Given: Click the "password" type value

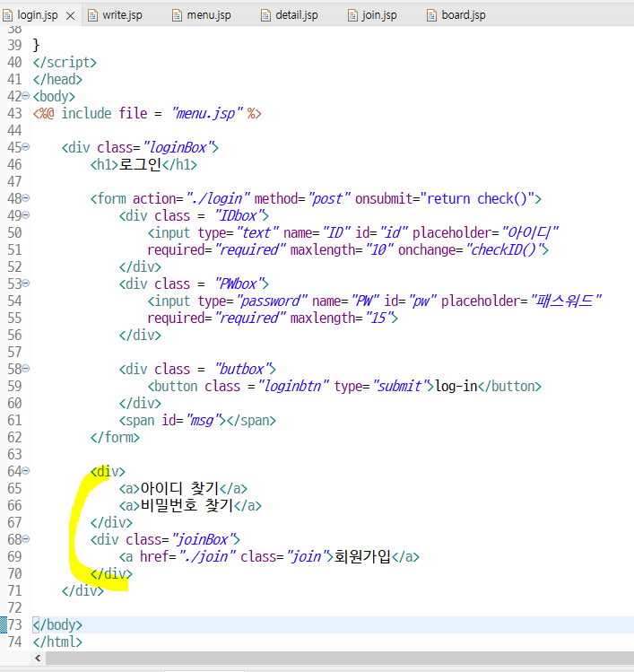Looking at the screenshot, I should (272, 301).
